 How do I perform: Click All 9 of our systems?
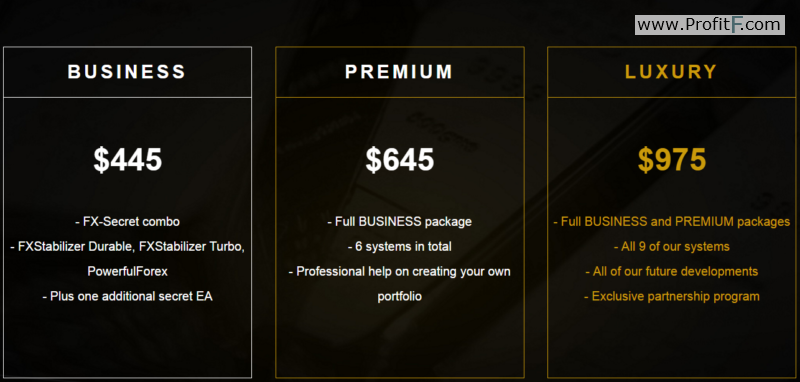coord(672,247)
